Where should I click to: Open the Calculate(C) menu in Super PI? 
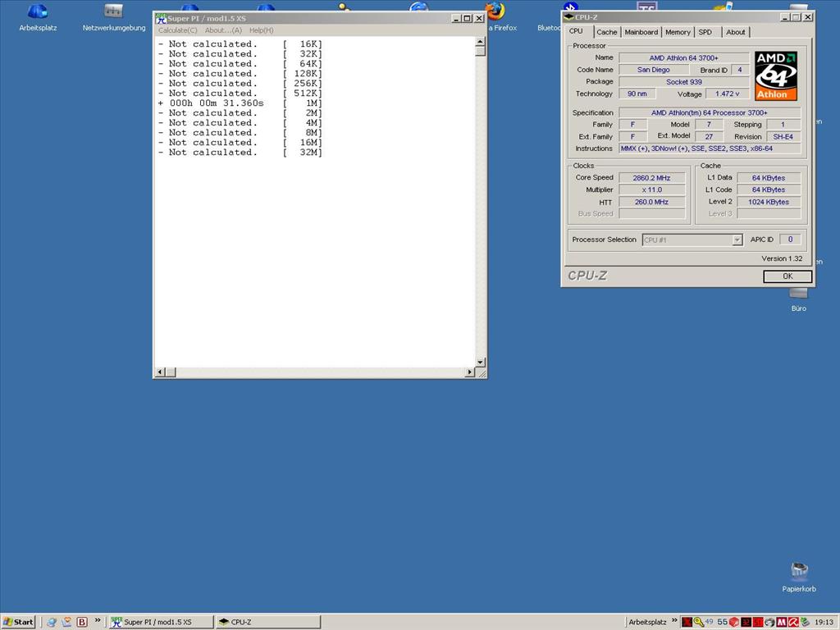178,30
